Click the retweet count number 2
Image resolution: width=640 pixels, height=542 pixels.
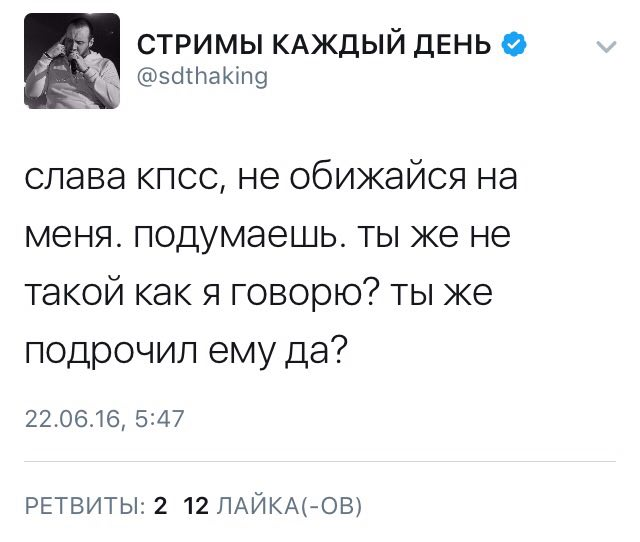click(161, 506)
